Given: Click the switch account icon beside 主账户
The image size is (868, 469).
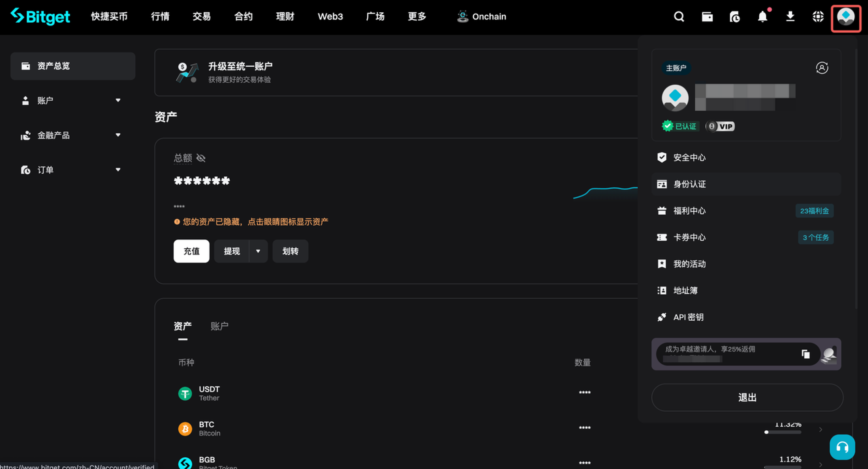Looking at the screenshot, I should click(x=822, y=68).
